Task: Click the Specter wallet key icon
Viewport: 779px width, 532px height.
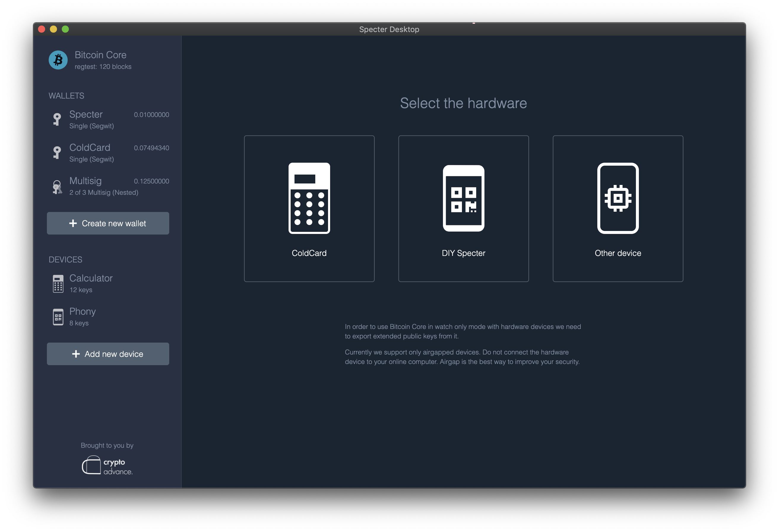Action: coord(57,119)
